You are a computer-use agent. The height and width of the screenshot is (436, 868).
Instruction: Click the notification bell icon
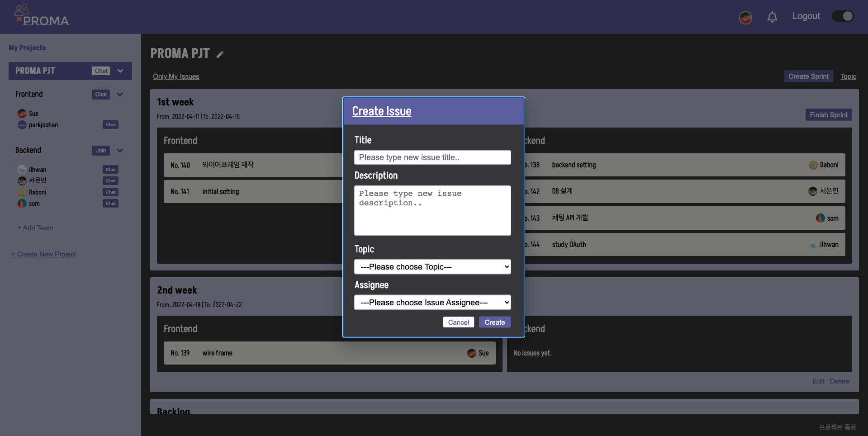pos(772,17)
